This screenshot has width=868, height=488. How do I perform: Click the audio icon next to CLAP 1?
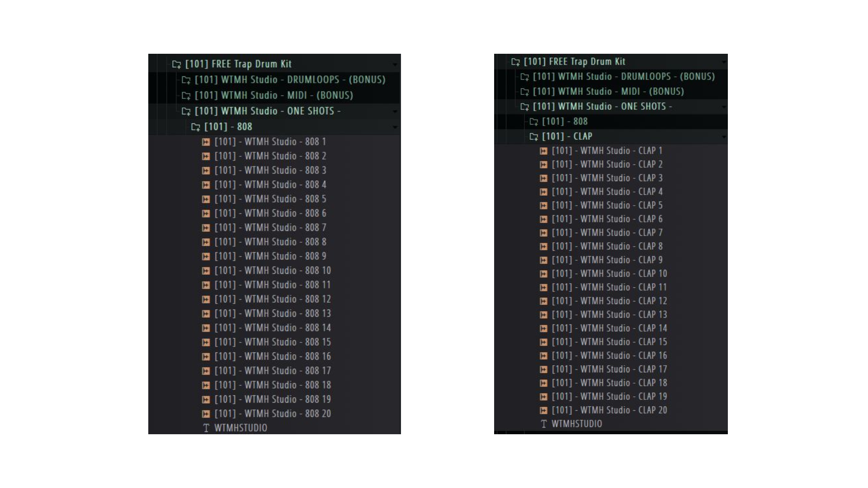click(x=543, y=151)
